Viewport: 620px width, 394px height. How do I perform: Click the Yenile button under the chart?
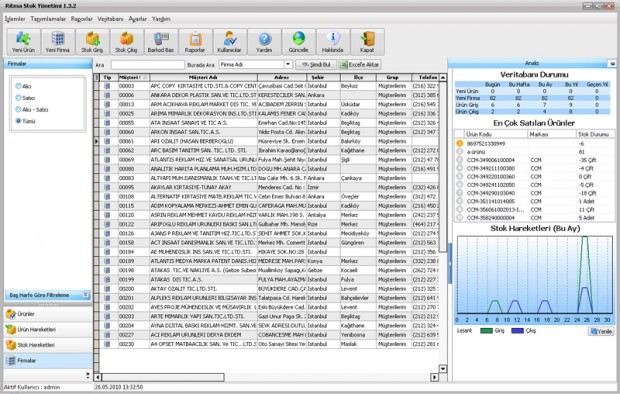pos(601,331)
